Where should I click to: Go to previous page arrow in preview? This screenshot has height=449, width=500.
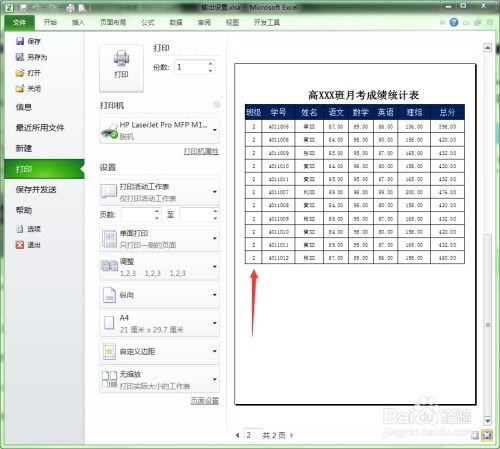[237, 435]
